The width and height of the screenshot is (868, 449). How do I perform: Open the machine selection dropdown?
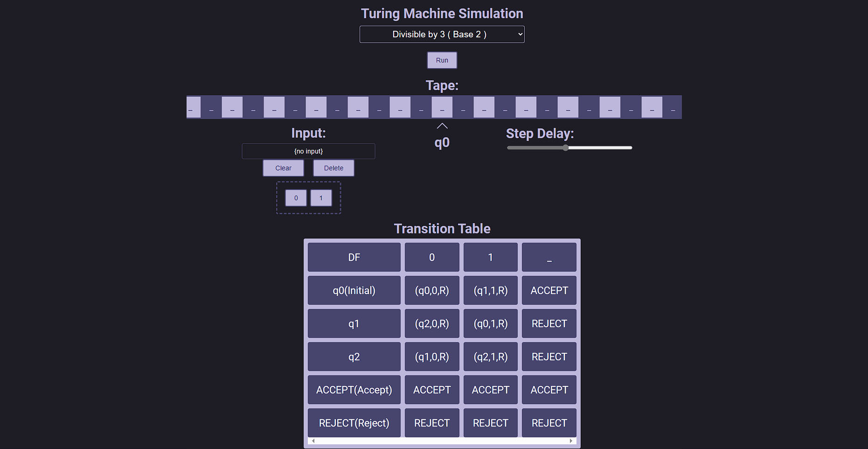click(x=442, y=35)
